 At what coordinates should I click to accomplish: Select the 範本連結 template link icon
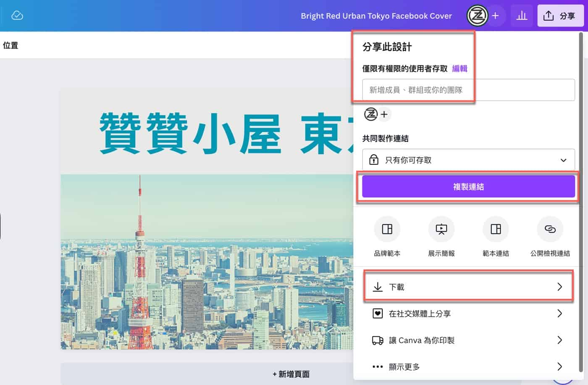[496, 229]
